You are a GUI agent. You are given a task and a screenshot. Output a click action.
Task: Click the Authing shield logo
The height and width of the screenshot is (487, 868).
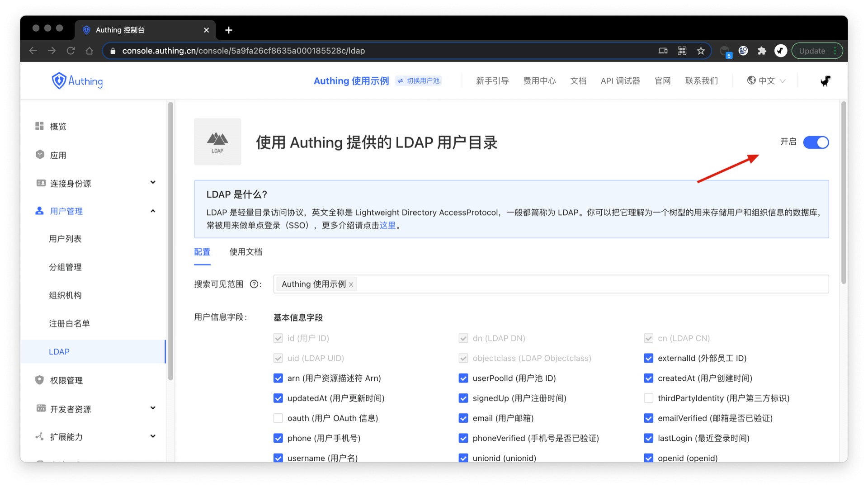(x=59, y=81)
